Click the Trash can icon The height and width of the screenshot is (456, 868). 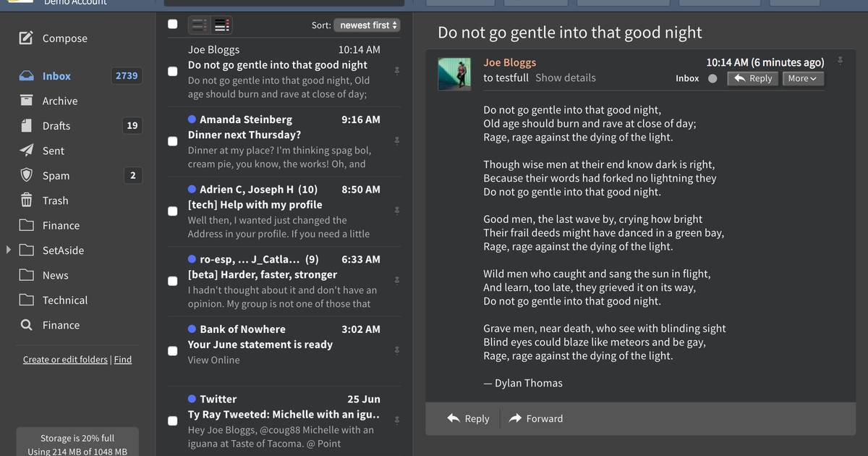click(x=26, y=200)
